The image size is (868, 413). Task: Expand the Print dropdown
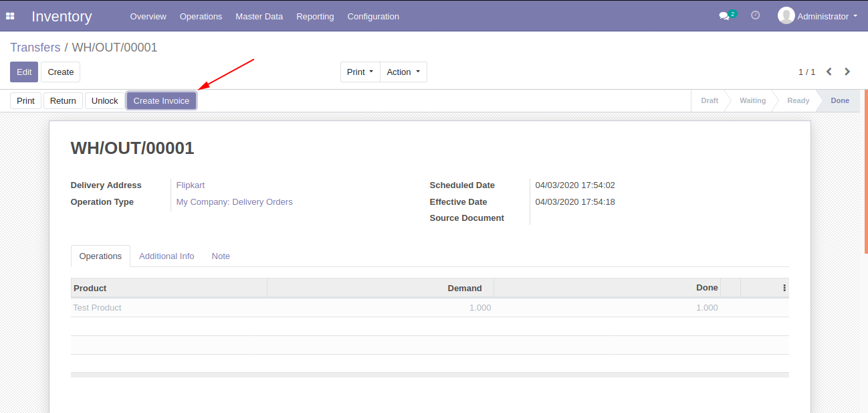(x=360, y=72)
